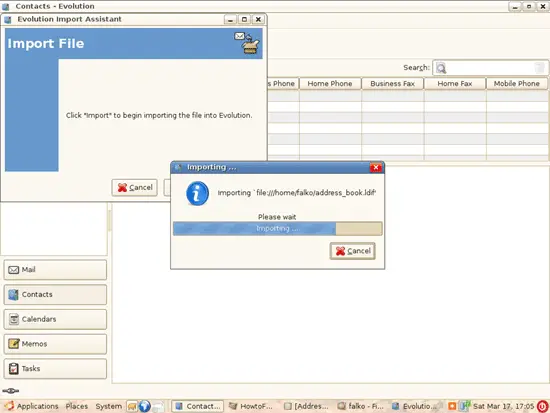Click the Import Assistant title bar icon

click(x=7, y=20)
